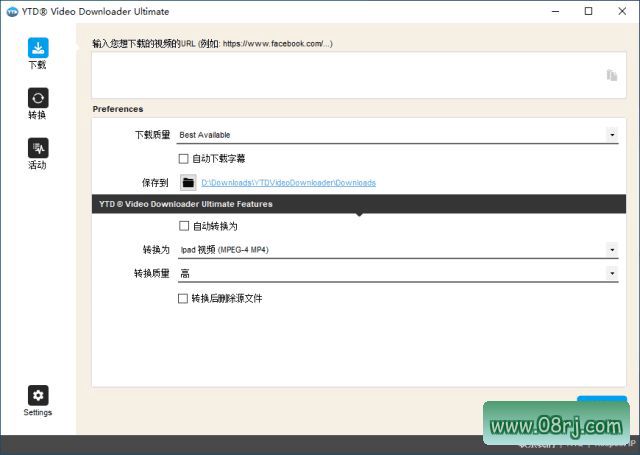Minimize the YTD window

tap(555, 11)
